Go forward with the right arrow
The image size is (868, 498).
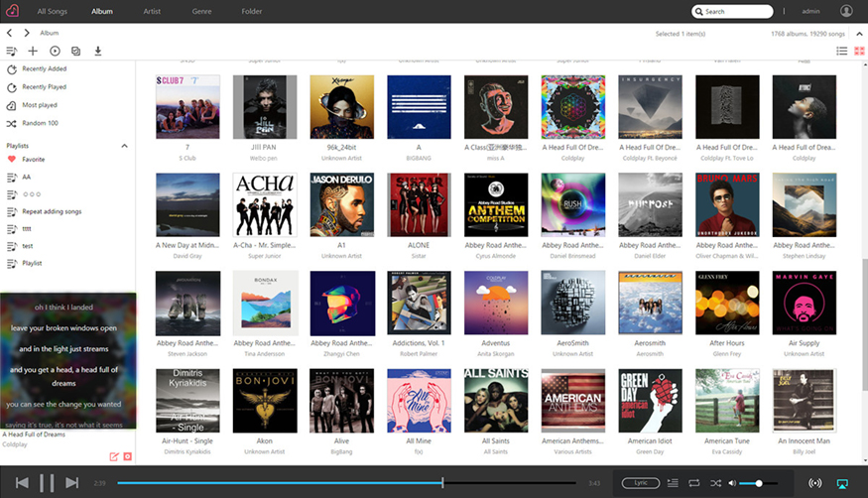tap(27, 33)
